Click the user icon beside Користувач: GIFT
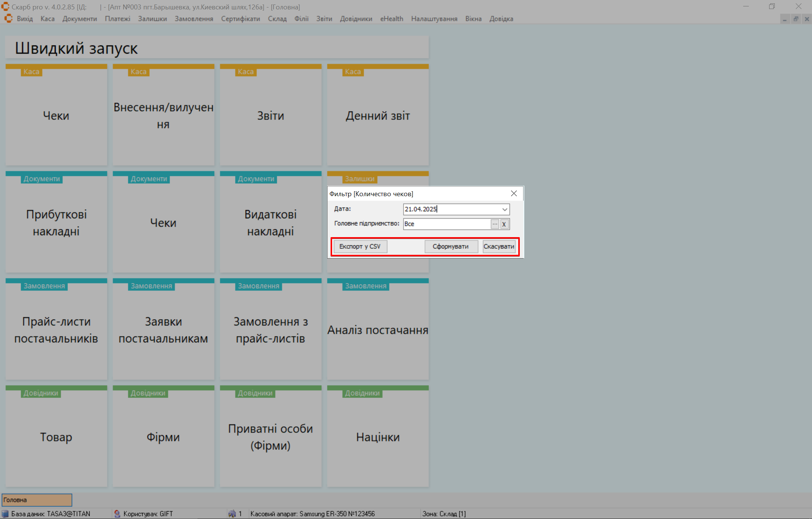 pyautogui.click(x=117, y=514)
